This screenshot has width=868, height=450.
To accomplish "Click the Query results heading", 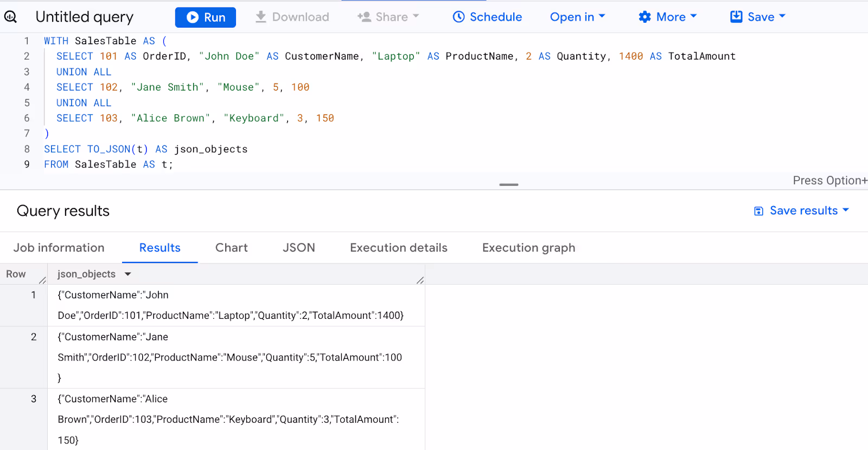I will point(63,211).
